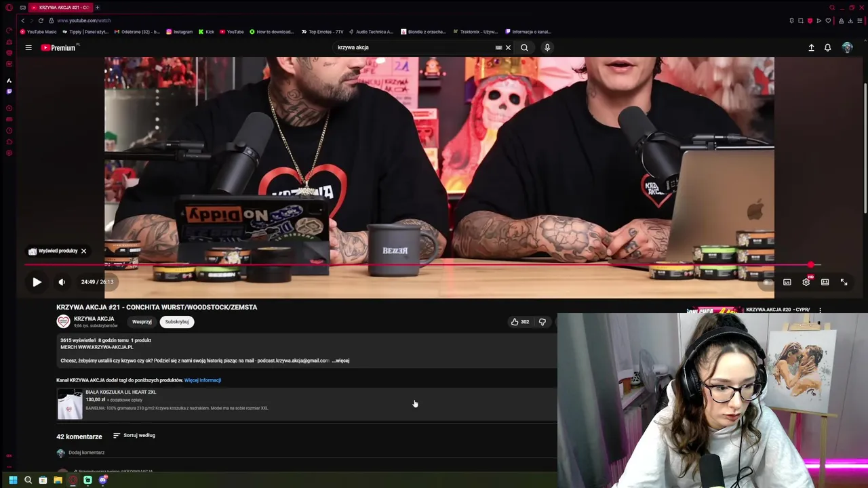The image size is (868, 488).
Task: Open 'Sortuj według' comment sorting dropdown
Action: 134,435
